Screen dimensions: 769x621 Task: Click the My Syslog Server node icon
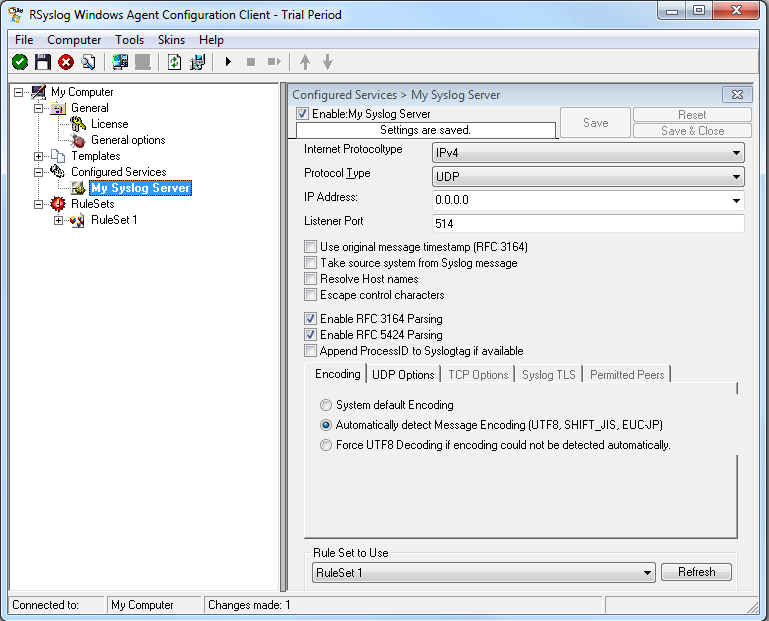tap(78, 188)
